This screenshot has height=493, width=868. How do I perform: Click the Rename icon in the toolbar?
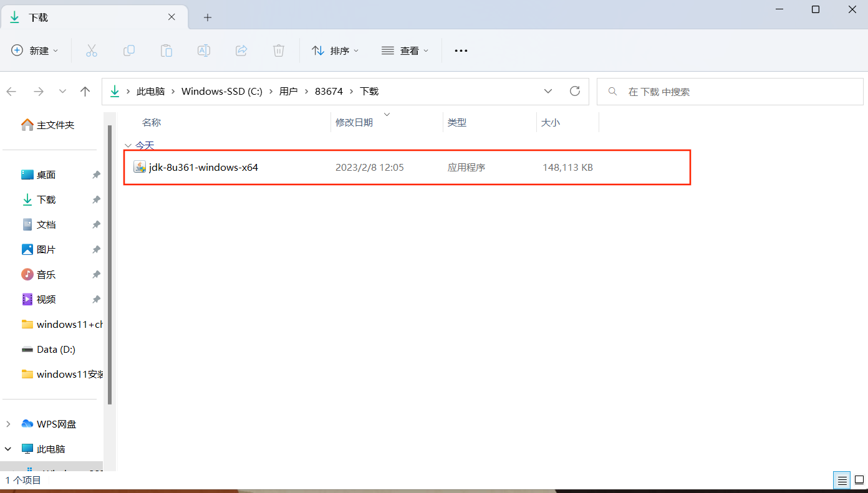[204, 50]
